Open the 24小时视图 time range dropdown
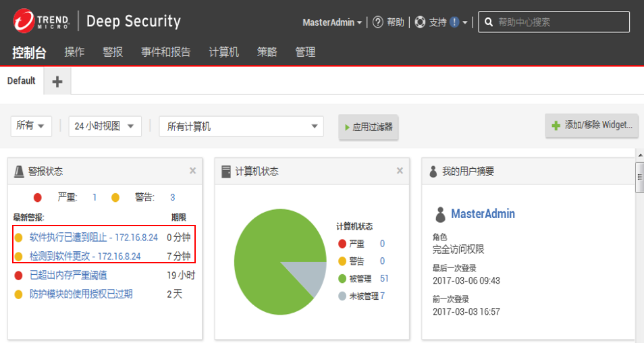This screenshot has height=343, width=644. [x=105, y=126]
